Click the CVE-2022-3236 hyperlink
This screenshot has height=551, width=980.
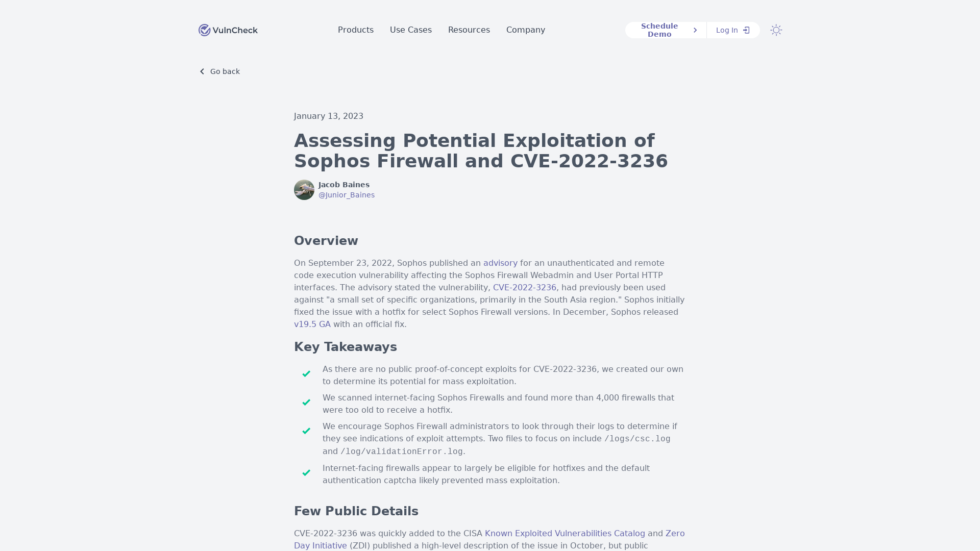coord(525,287)
